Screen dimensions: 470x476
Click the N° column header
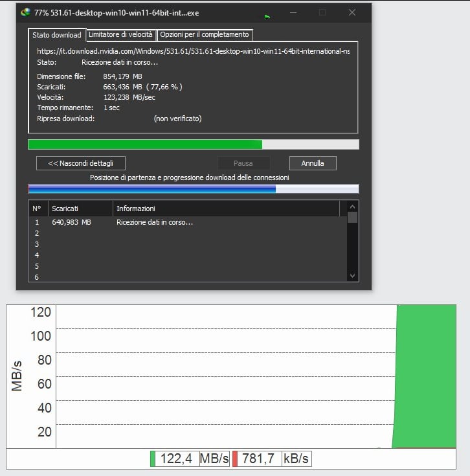(38, 209)
